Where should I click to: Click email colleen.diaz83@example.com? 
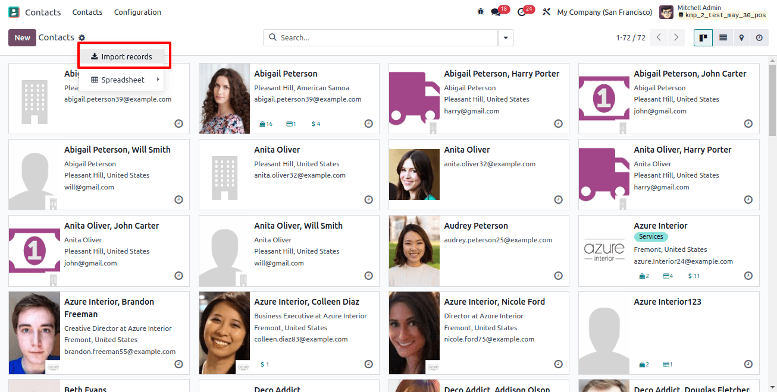coord(301,339)
